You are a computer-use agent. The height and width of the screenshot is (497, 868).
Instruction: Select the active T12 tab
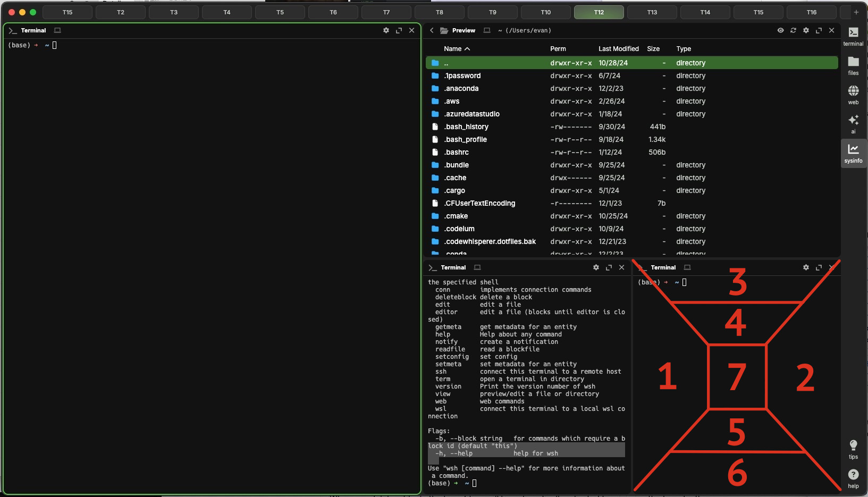[599, 12]
